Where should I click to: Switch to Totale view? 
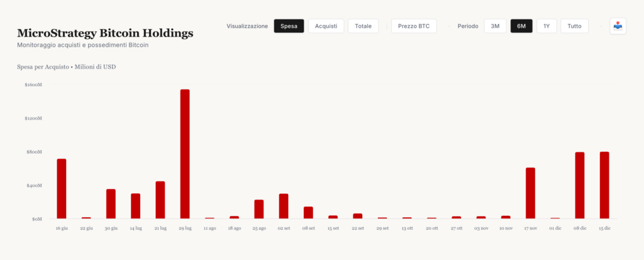363,26
